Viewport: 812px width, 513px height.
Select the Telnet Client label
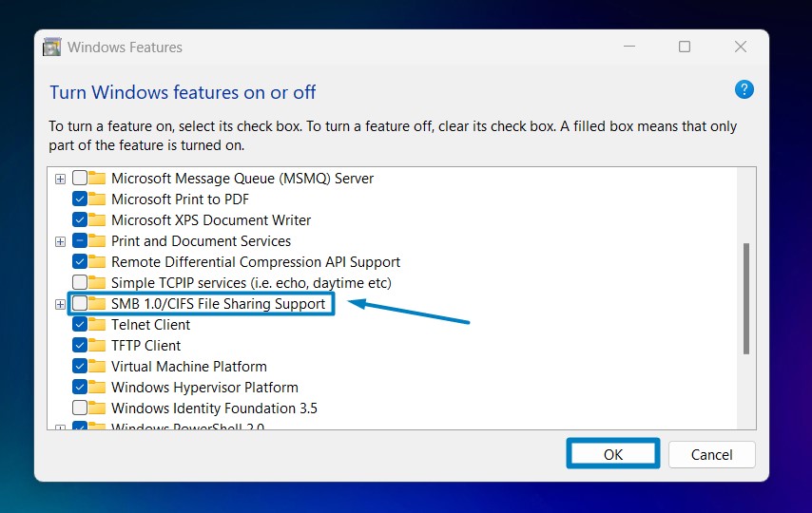click(x=150, y=325)
